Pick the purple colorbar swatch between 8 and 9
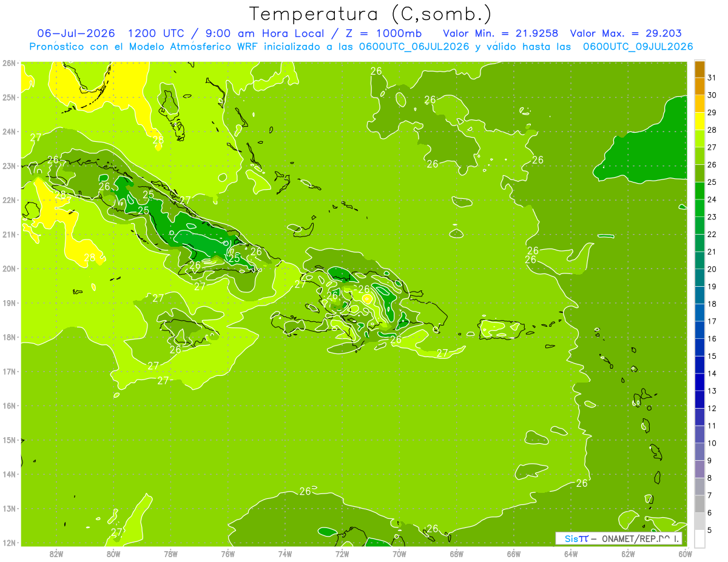 pos(699,469)
